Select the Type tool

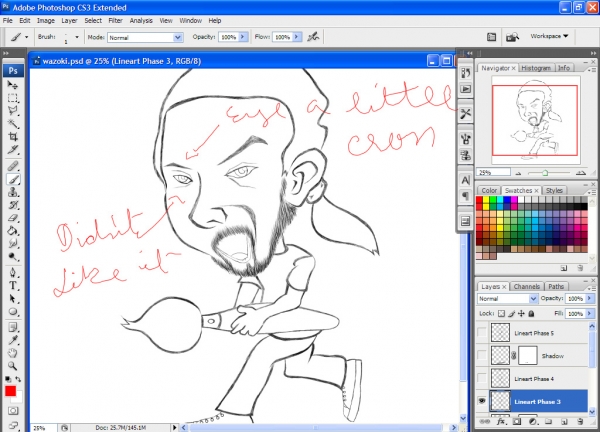(x=13, y=285)
